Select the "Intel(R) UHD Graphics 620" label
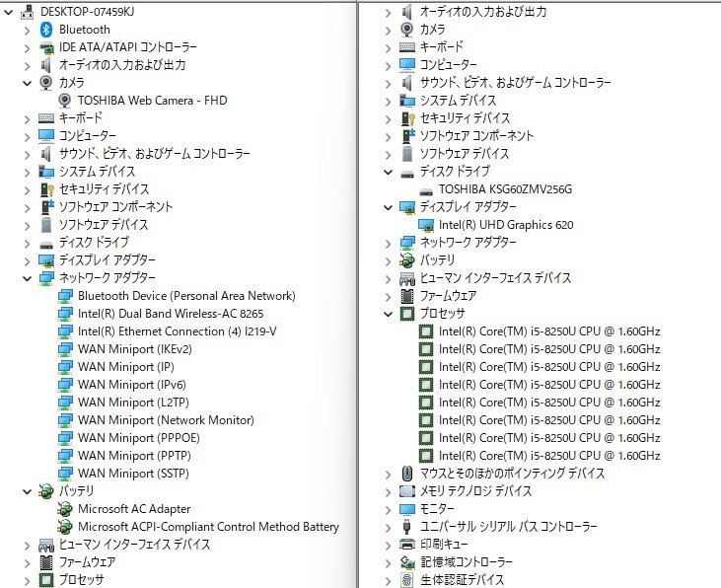The image size is (721, 588). pos(506,225)
